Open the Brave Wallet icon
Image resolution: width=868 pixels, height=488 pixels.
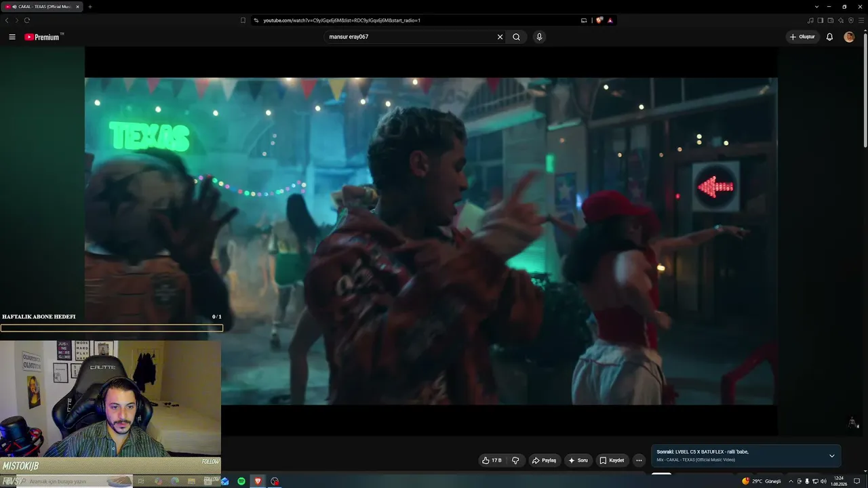click(x=831, y=20)
